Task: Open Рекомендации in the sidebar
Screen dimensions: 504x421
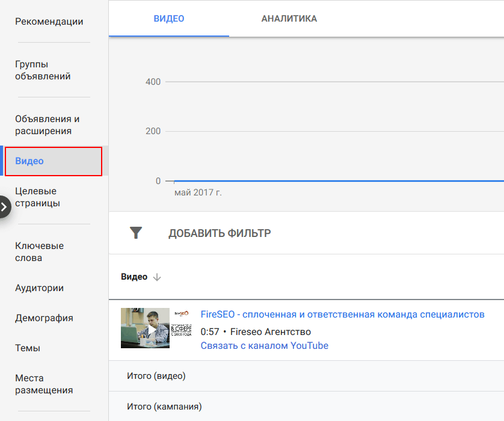Action: [x=49, y=22]
